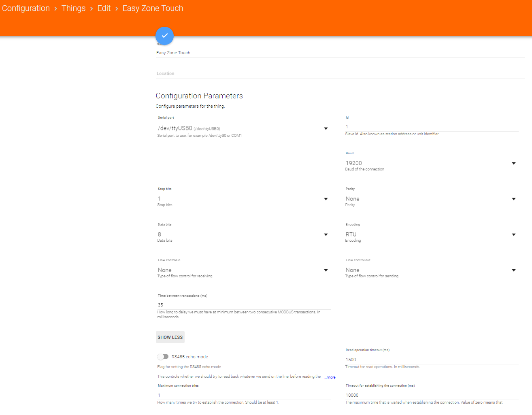
Task: Expand the Encoding dropdown
Action: (430, 234)
